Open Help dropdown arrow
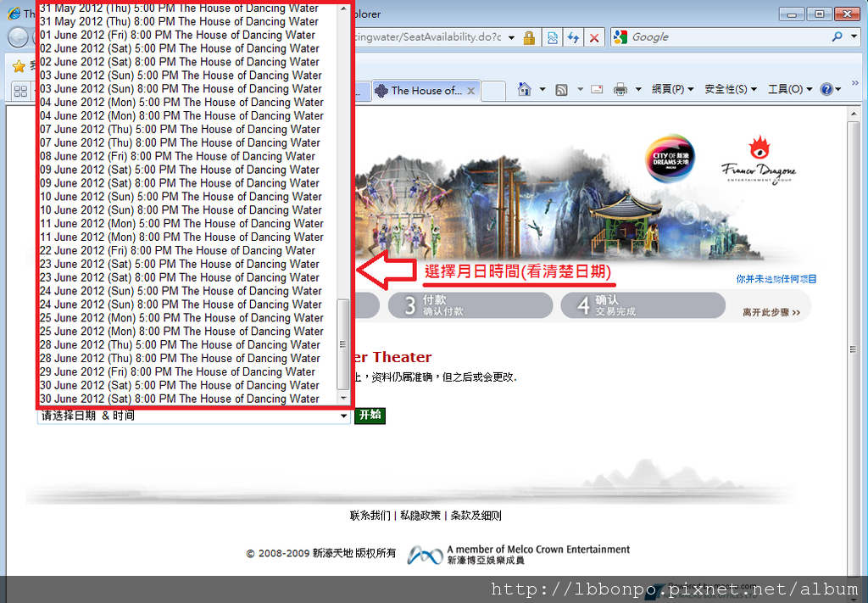The width and height of the screenshot is (868, 603). tap(838, 89)
